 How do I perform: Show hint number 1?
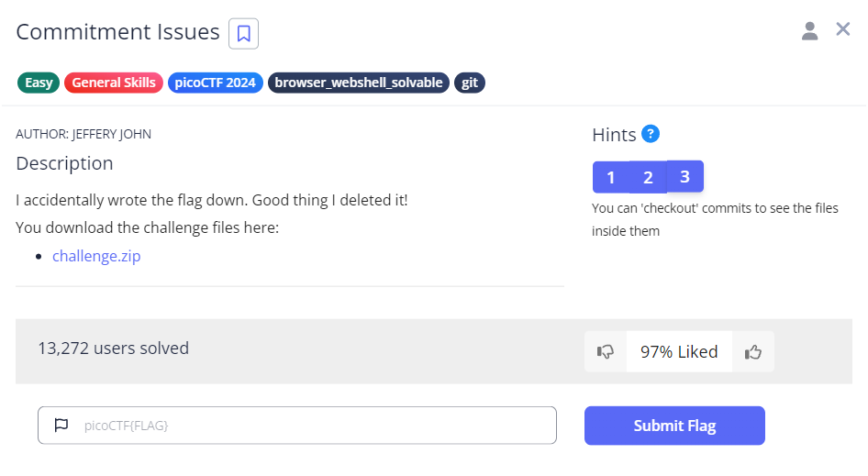tap(611, 177)
